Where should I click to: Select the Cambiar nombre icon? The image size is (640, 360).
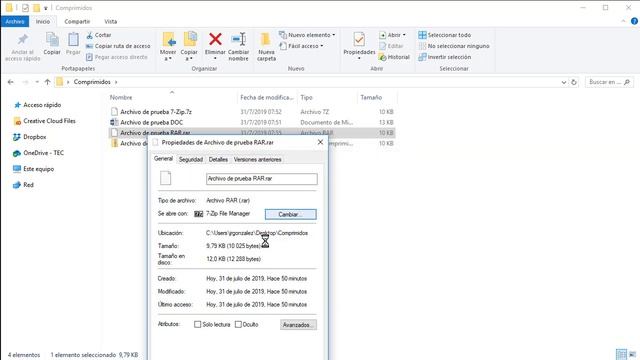(238, 47)
